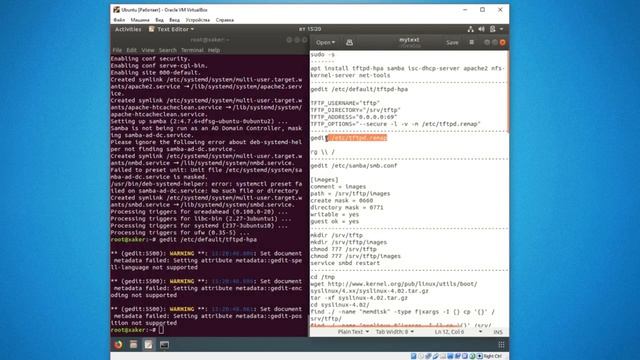Click the 'cd /tmp' line in gedit
Image resolution: width=640 pixels, height=360 pixels.
[322, 277]
